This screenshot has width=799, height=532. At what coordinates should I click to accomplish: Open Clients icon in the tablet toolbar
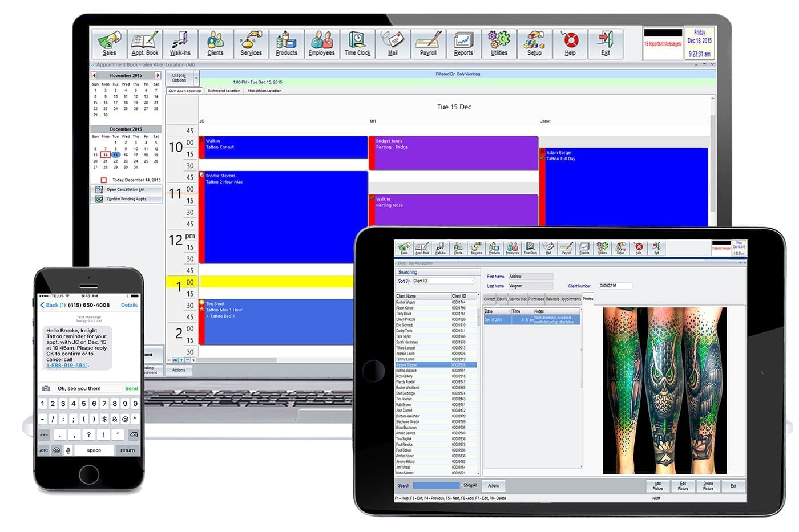point(458,248)
